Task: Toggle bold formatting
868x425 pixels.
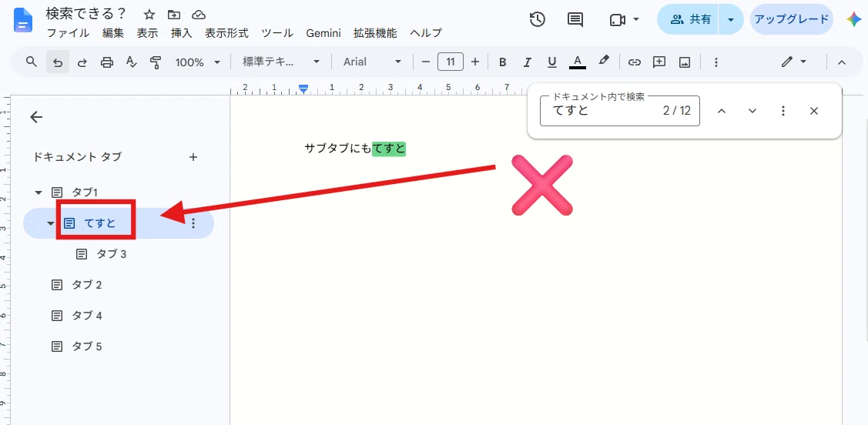Action: [x=503, y=62]
